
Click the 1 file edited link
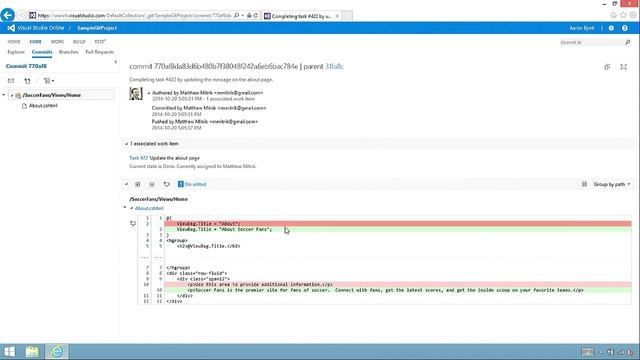(x=192, y=184)
